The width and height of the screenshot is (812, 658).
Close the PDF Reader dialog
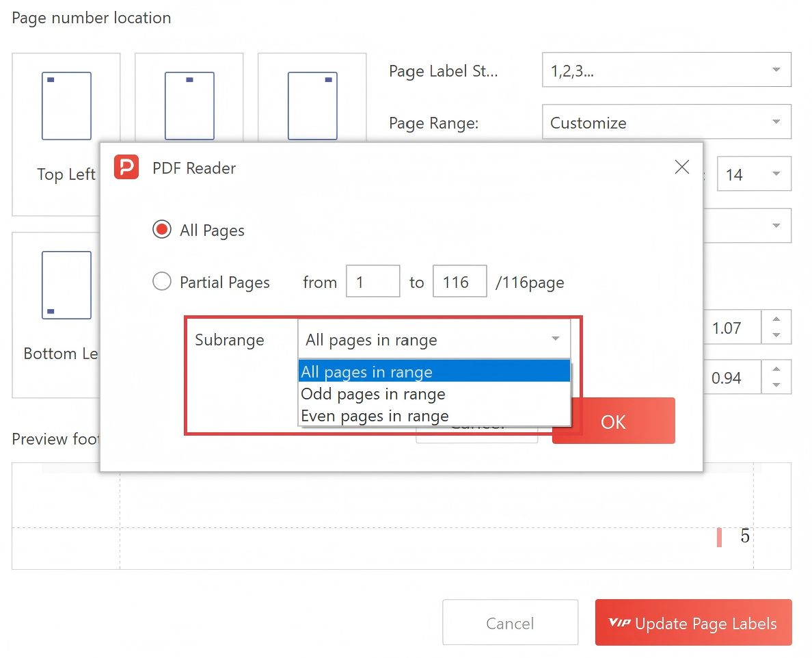click(682, 167)
